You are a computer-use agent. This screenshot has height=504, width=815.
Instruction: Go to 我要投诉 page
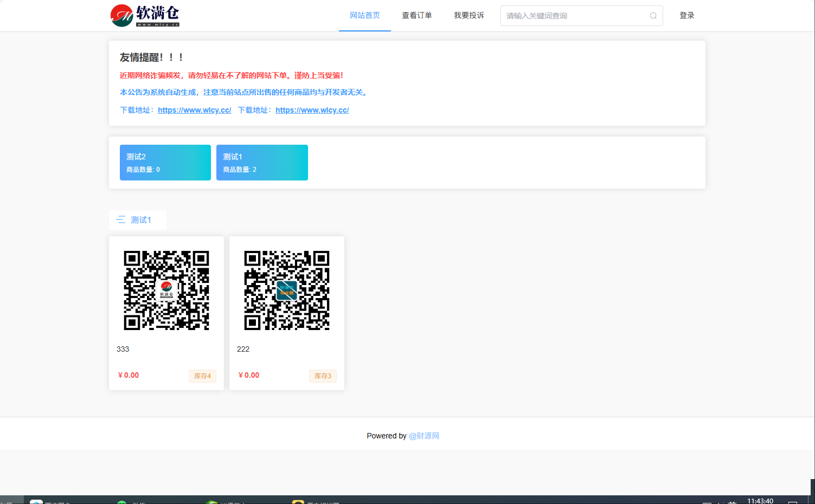[x=469, y=16]
